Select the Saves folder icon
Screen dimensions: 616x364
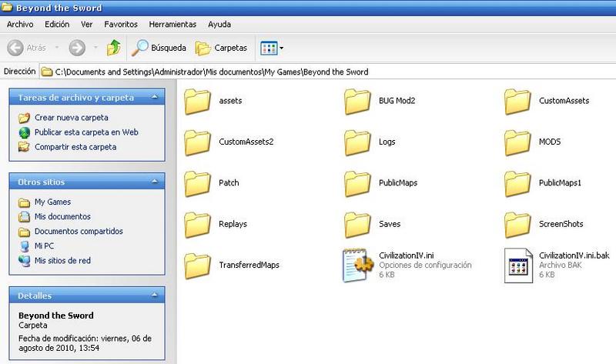pos(358,224)
